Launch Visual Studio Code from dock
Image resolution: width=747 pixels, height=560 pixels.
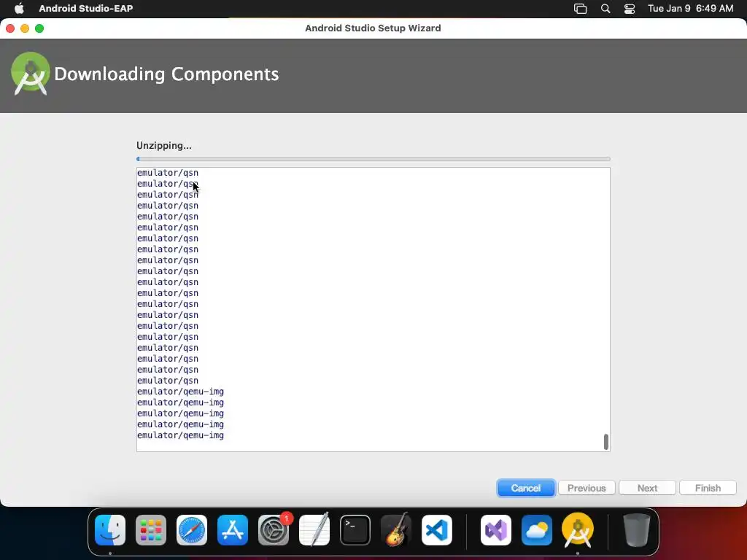[x=437, y=530]
